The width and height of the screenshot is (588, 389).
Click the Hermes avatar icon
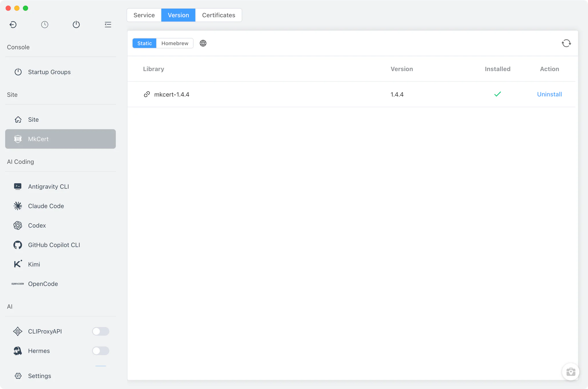18,351
